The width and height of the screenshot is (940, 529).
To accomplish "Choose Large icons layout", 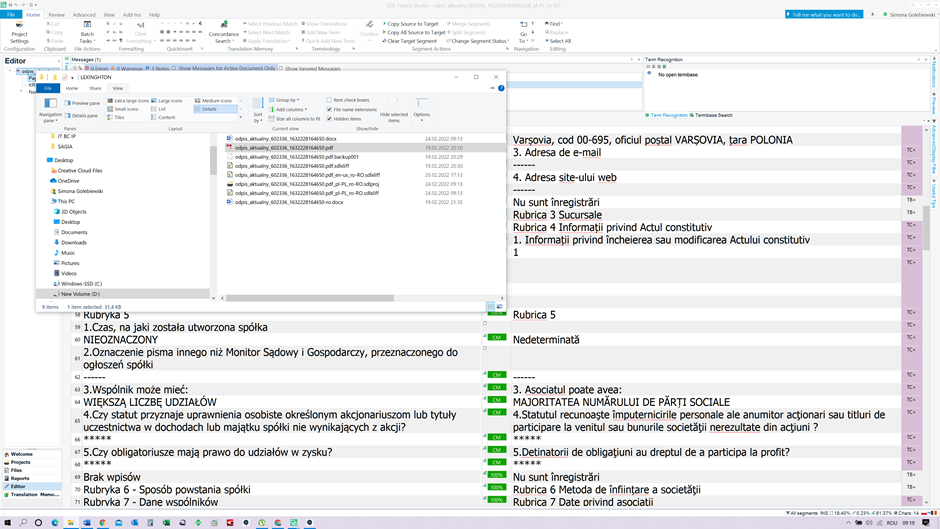I will click(x=167, y=101).
